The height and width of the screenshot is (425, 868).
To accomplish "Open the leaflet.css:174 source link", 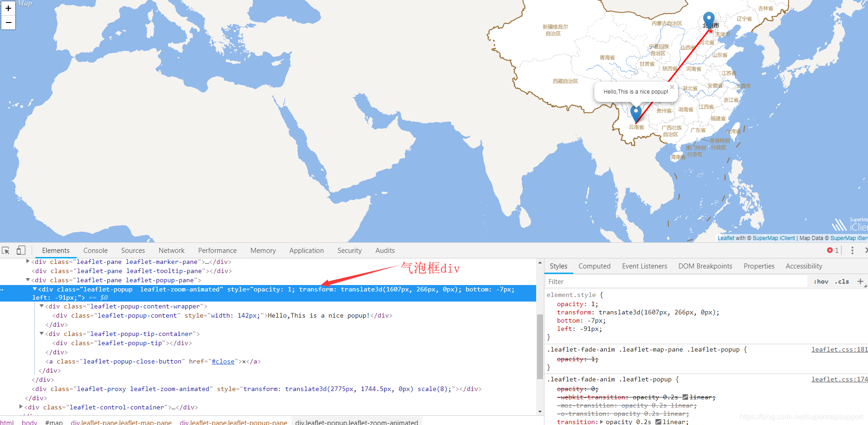I will [x=839, y=379].
